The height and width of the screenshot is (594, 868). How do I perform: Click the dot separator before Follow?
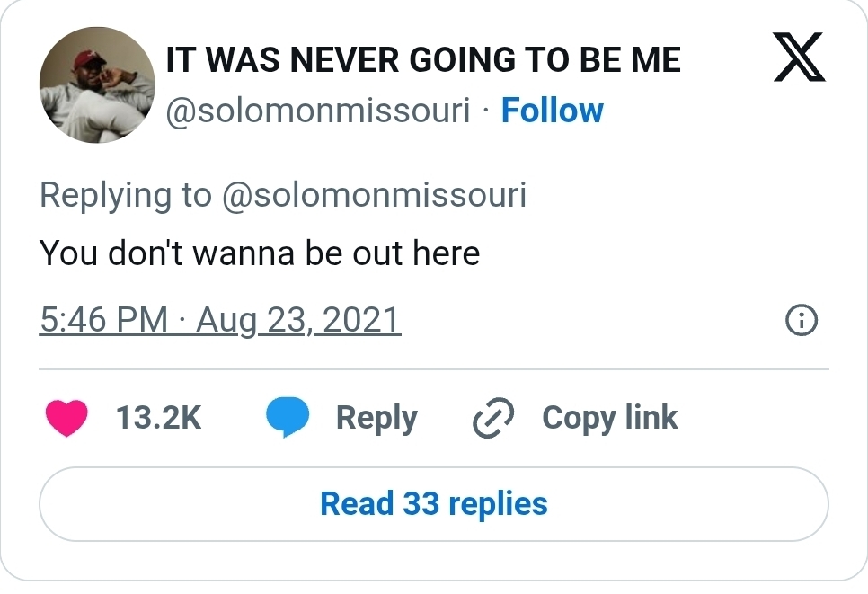pyautogui.click(x=485, y=111)
